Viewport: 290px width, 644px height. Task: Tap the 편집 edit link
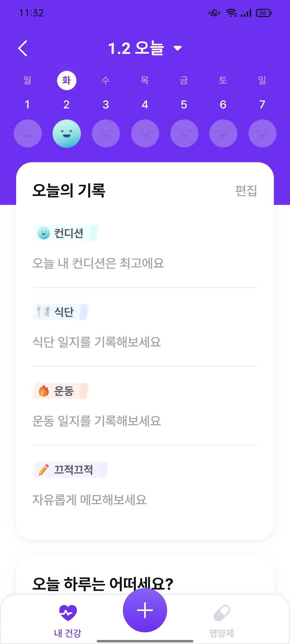click(x=246, y=191)
